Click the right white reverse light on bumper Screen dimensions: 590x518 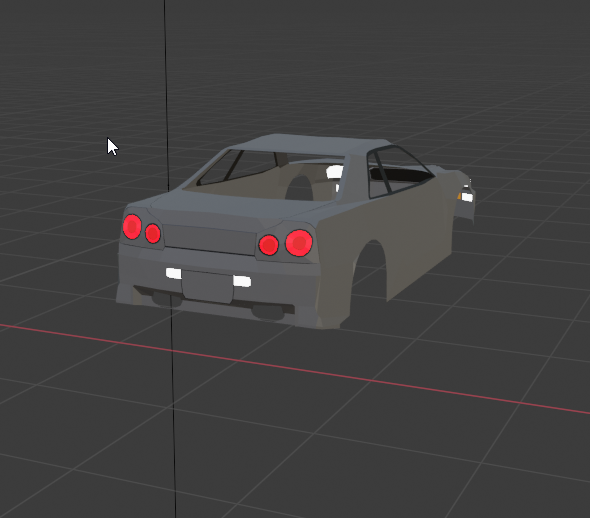242,281
